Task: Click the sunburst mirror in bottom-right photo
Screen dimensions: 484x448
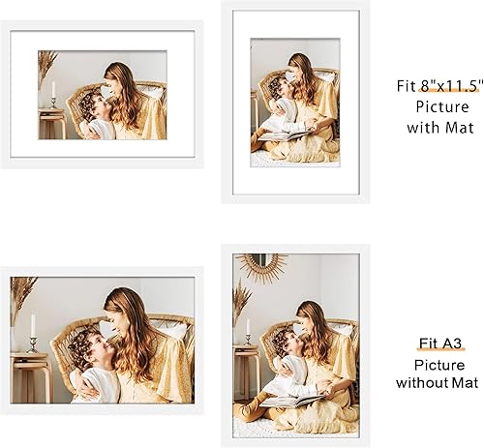Action: pyautogui.click(x=261, y=266)
